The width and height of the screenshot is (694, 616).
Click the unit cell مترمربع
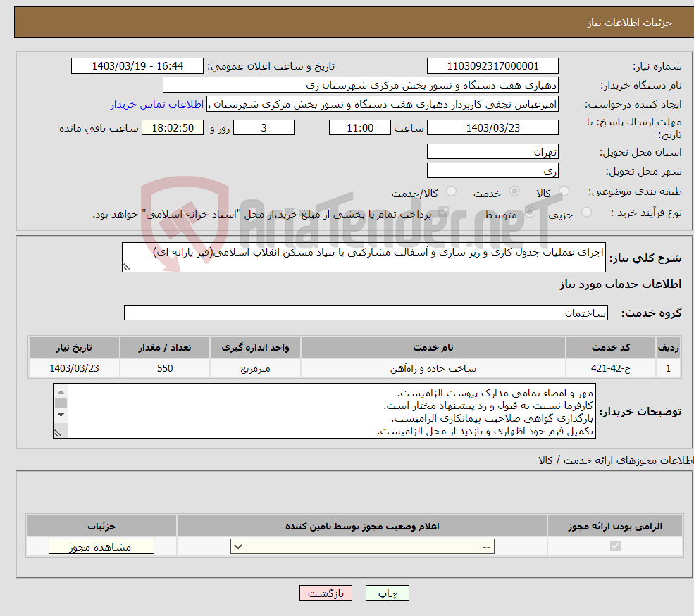(255, 368)
